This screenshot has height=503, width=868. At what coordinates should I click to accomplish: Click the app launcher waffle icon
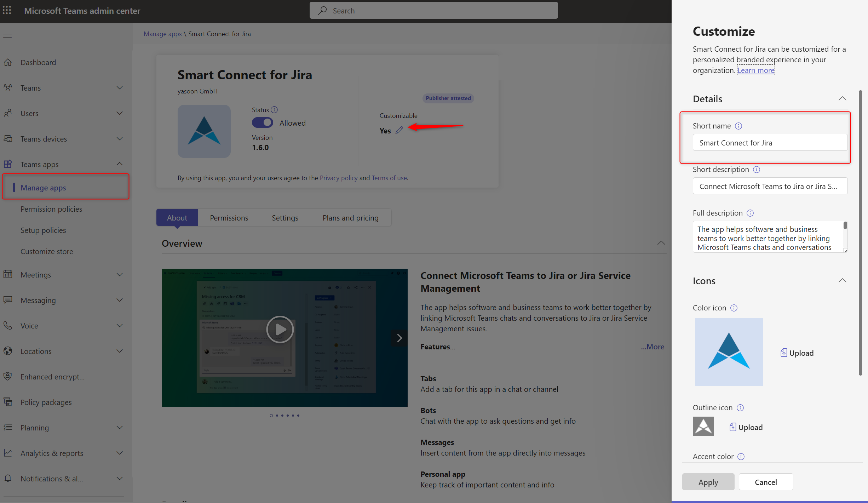[x=7, y=10]
